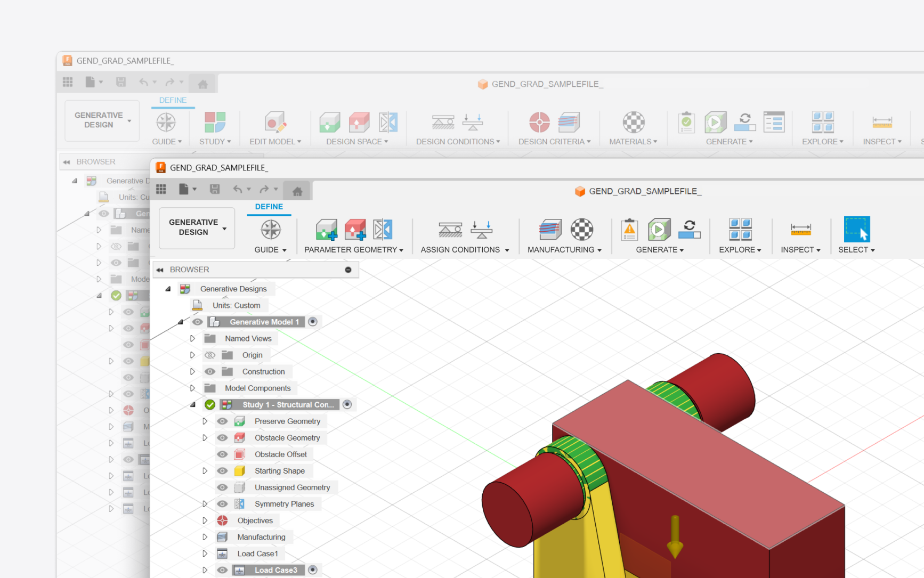924x578 pixels.
Task: Click Home icon tab, front window
Action: 297,191
